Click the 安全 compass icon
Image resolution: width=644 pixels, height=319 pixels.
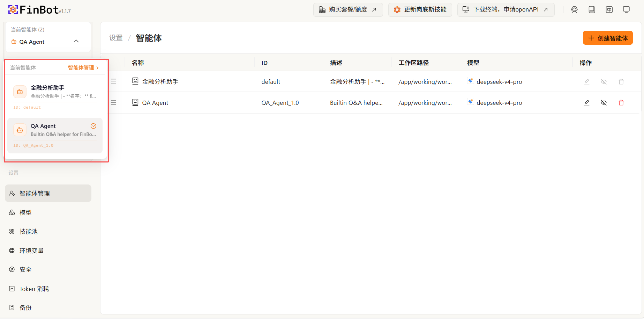coord(12,269)
